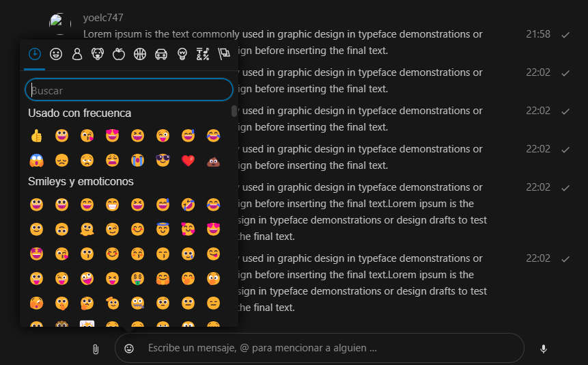Insert the red heart emoji
Image resolution: width=588 pixels, height=365 pixels.
[x=188, y=161]
